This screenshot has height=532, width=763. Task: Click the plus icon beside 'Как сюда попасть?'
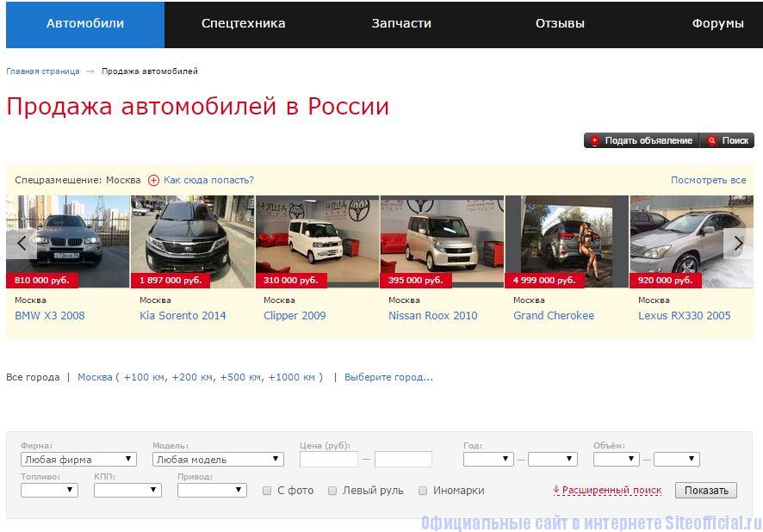(x=153, y=181)
